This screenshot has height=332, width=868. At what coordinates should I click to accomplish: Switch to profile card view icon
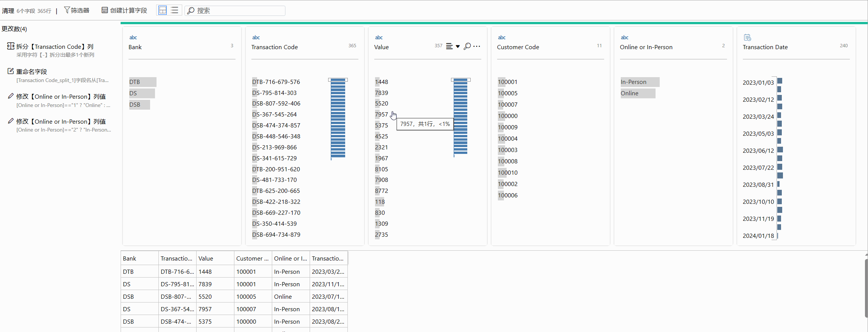[163, 11]
